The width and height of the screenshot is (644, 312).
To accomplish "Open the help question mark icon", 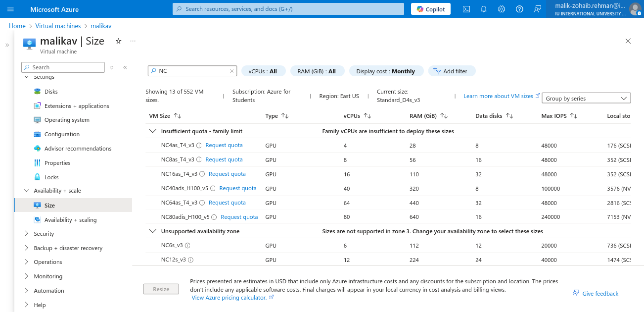I will click(519, 9).
